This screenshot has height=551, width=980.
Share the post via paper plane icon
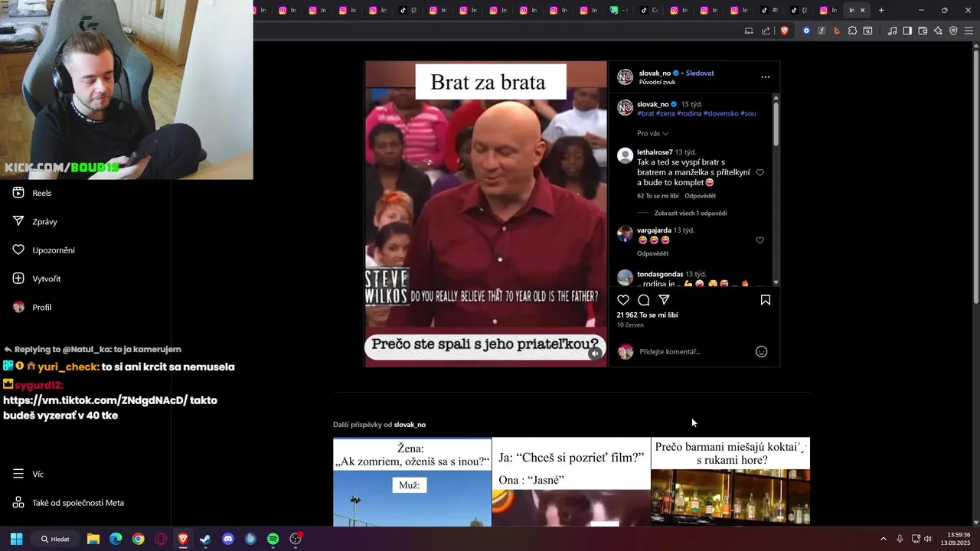click(664, 300)
